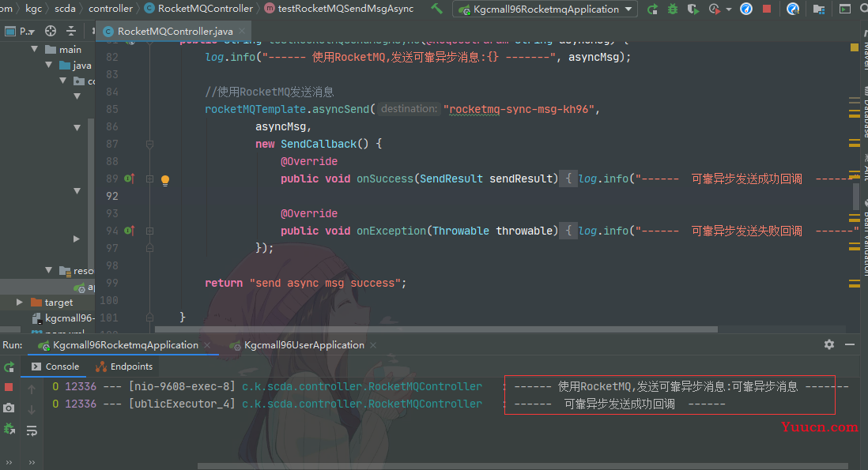Viewport: 868px width, 470px height.
Task: Build project with the hammer icon
Action: 437,8
